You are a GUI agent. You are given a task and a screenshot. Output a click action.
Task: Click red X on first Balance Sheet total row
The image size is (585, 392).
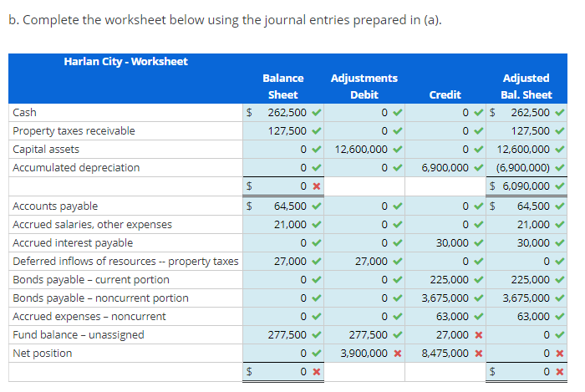coord(317,186)
